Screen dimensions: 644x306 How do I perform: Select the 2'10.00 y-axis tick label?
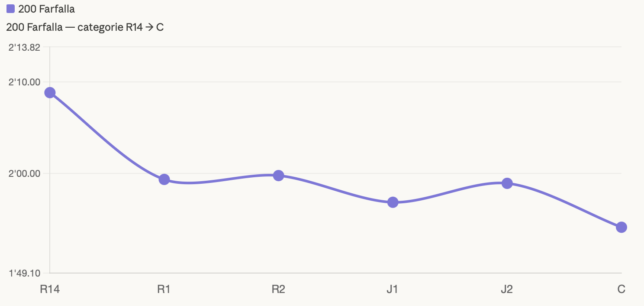[x=25, y=82]
